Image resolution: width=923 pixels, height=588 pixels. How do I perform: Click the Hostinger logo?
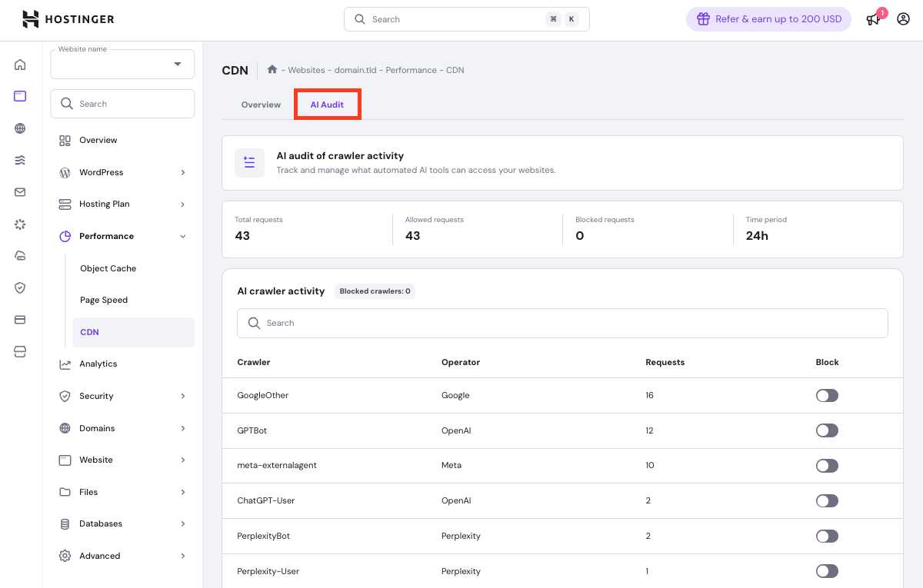(x=68, y=18)
